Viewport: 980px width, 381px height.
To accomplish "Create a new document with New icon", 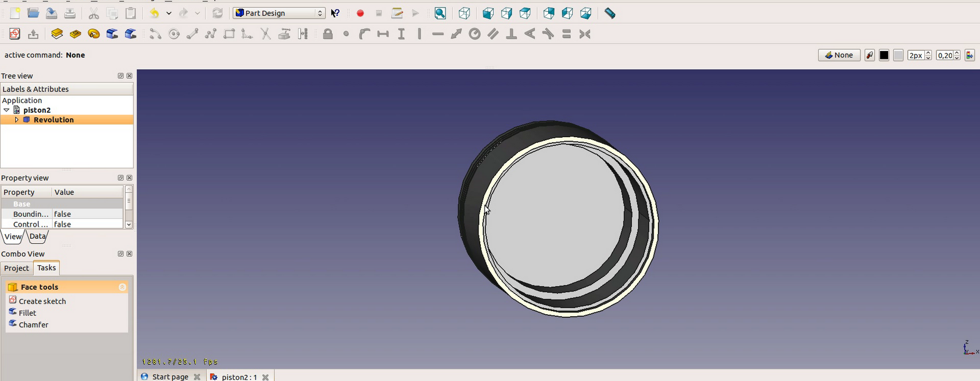I will click(x=15, y=13).
